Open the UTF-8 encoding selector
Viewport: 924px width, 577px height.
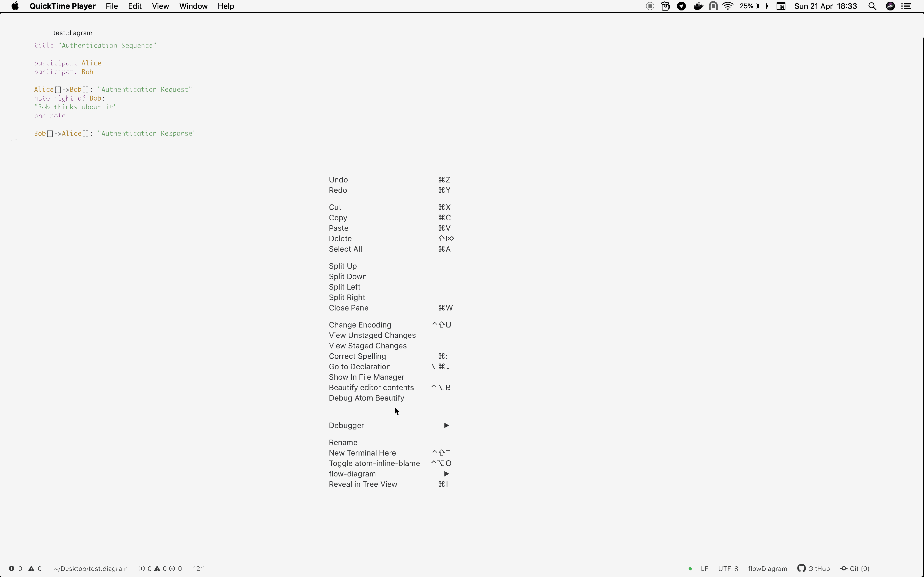pos(728,568)
